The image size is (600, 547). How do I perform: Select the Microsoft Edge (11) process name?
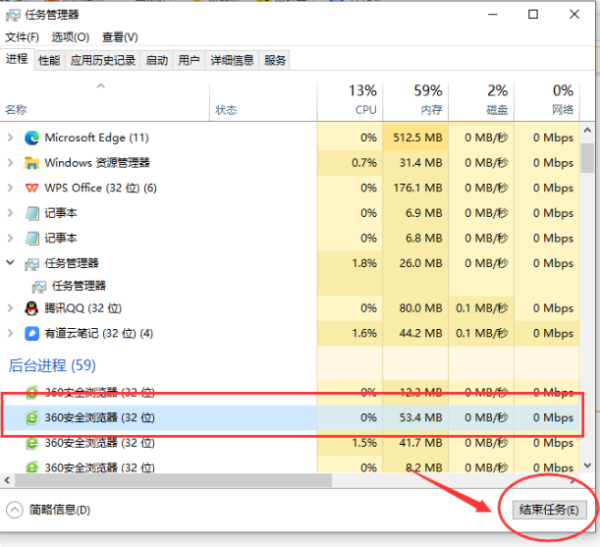97,137
